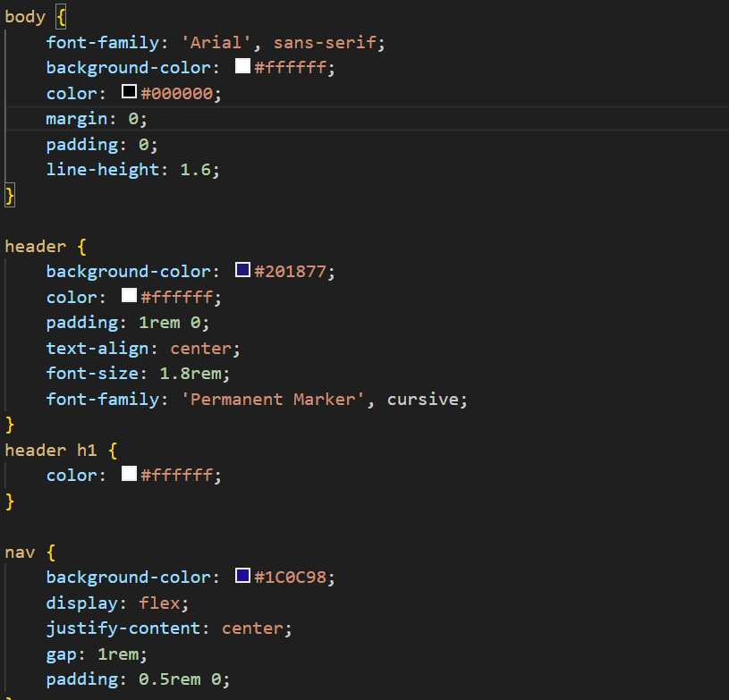Viewport: 729px width, 700px height.
Task: Open white swatch beside body background-color #ffffff
Action: tap(242, 66)
